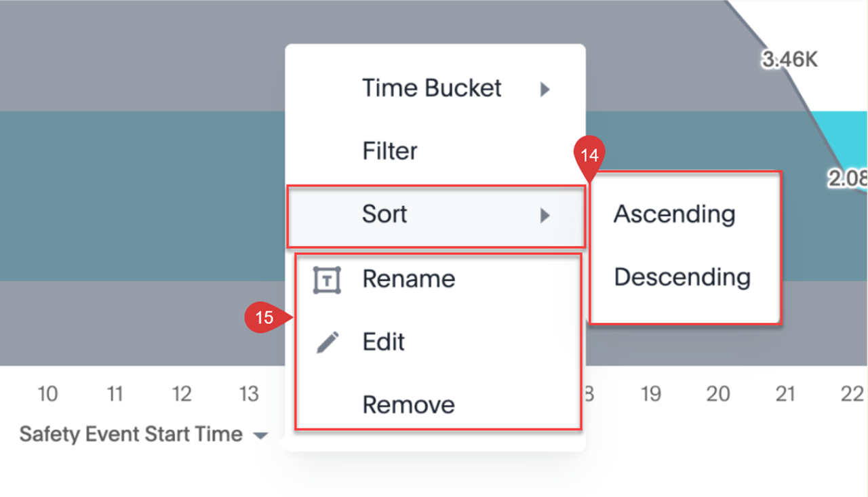The height and width of the screenshot is (497, 868).
Task: Expand the Sort submenu arrow
Action: pos(545,215)
